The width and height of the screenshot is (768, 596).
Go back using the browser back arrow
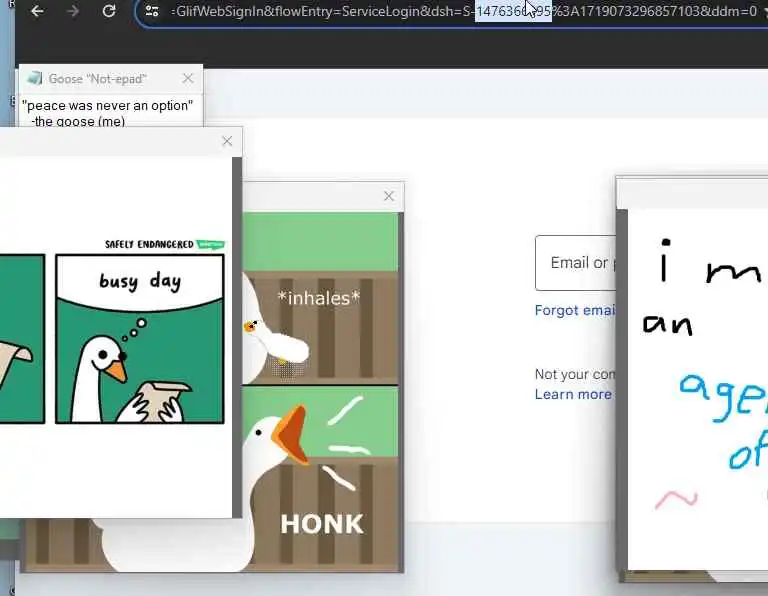37,11
